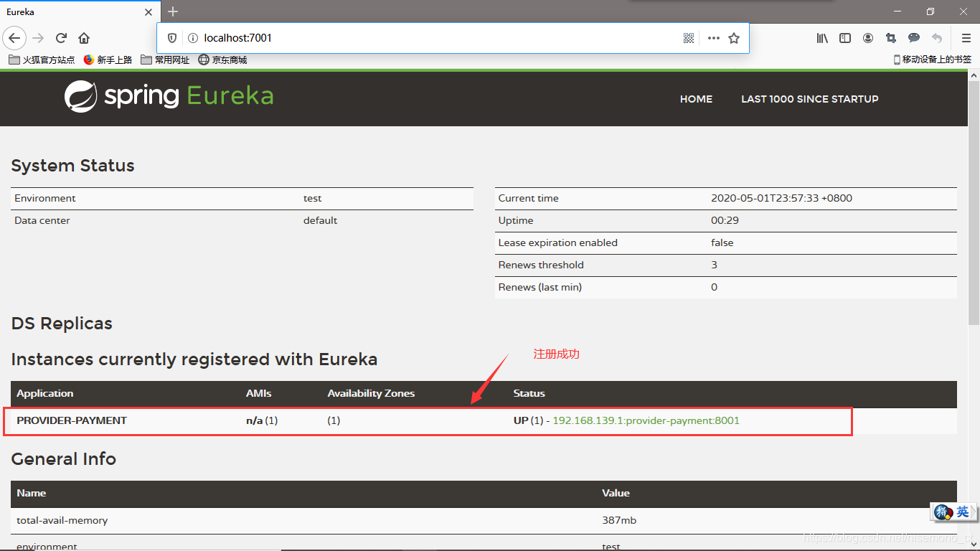Click the Current time value 2020-05-01T23:57:33 +0800
Image resolution: width=980 pixels, height=551 pixels.
(x=781, y=198)
